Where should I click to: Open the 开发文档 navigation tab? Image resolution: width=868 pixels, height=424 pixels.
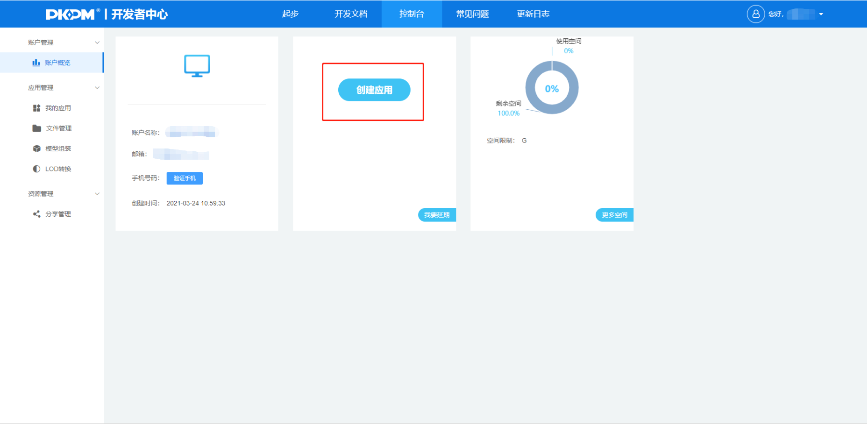pyautogui.click(x=351, y=14)
